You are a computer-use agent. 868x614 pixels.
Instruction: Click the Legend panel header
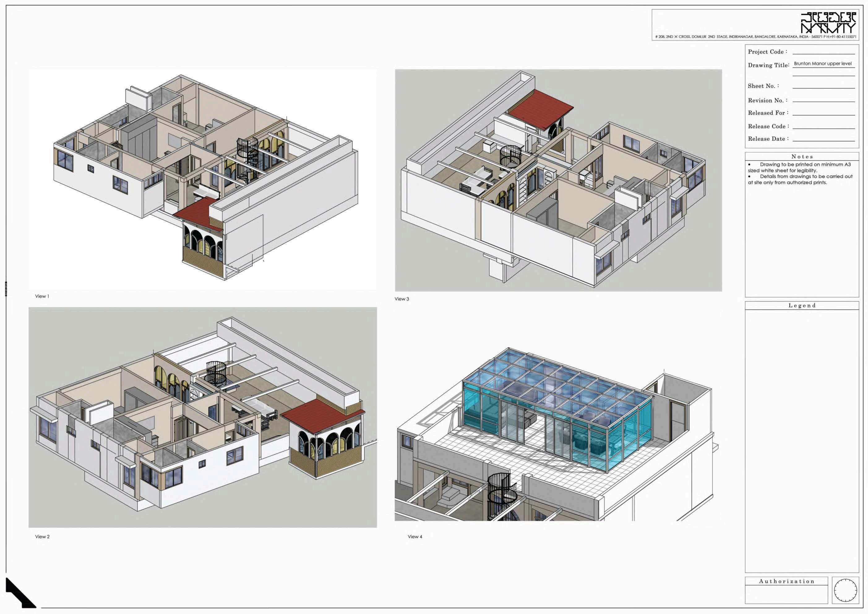tap(801, 305)
